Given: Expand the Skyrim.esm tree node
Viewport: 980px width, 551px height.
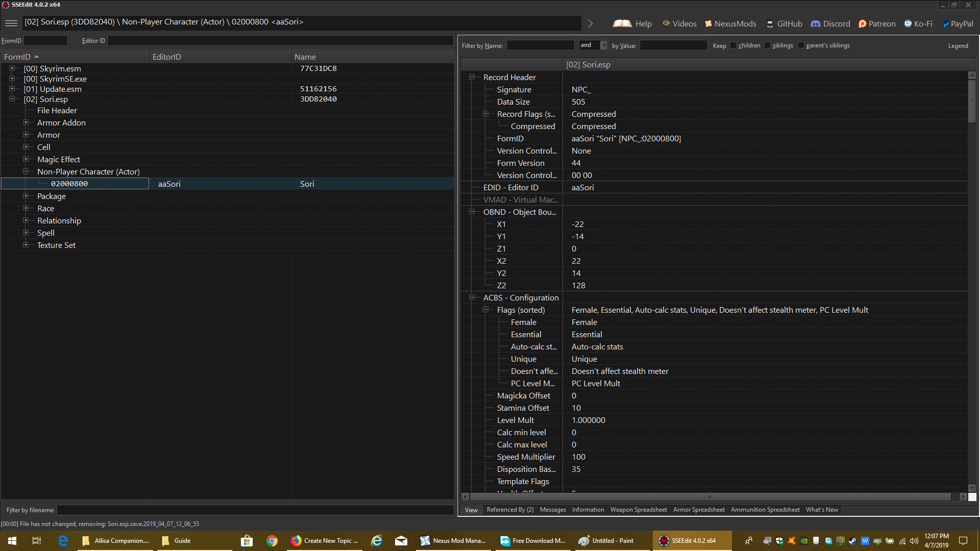Looking at the screenshot, I should (x=12, y=68).
